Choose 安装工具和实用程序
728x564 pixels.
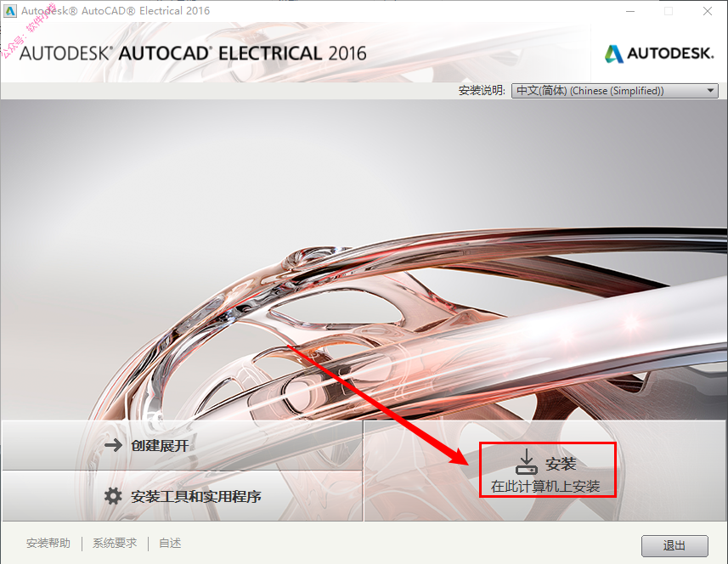pyautogui.click(x=182, y=496)
